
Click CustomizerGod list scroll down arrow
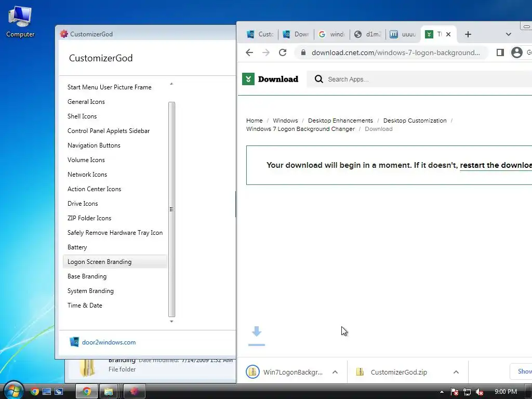pos(171,321)
